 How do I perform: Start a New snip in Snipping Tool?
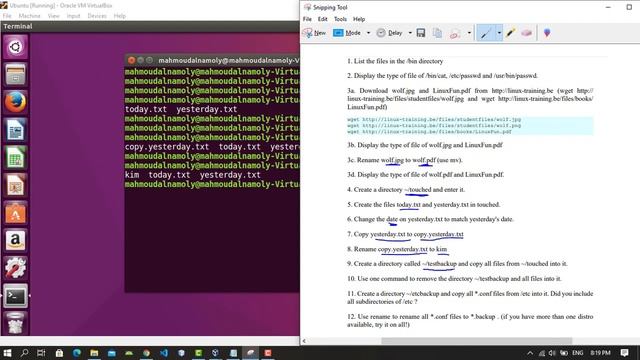click(x=314, y=33)
